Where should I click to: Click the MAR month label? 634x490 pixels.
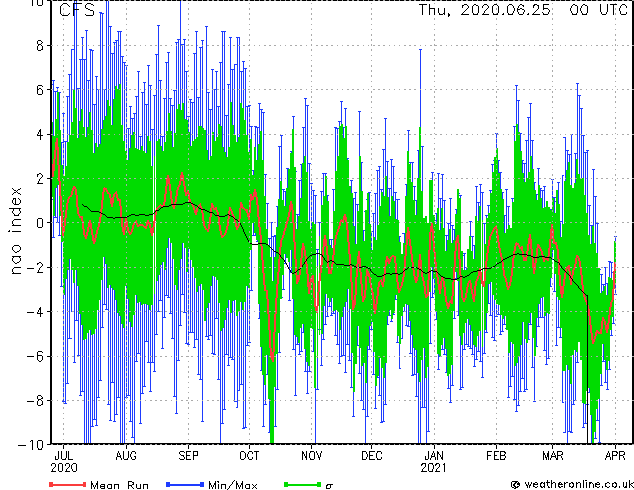click(553, 456)
